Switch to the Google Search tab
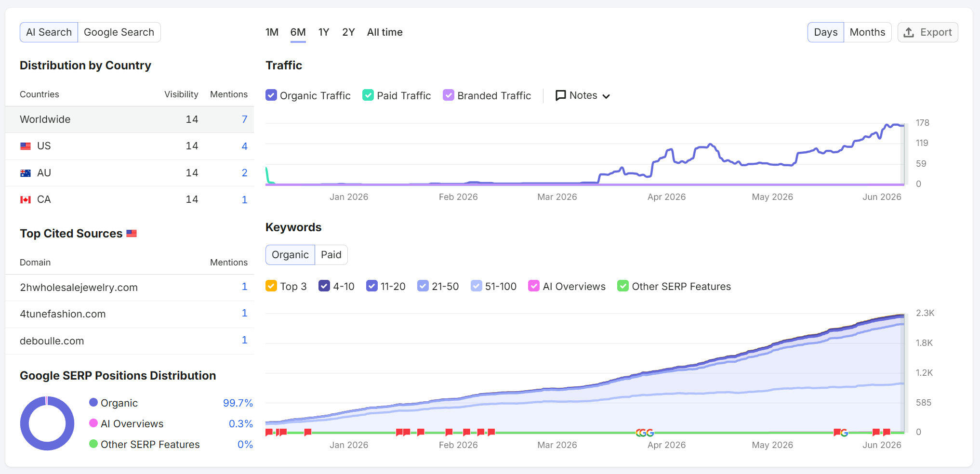980x474 pixels. point(119,32)
